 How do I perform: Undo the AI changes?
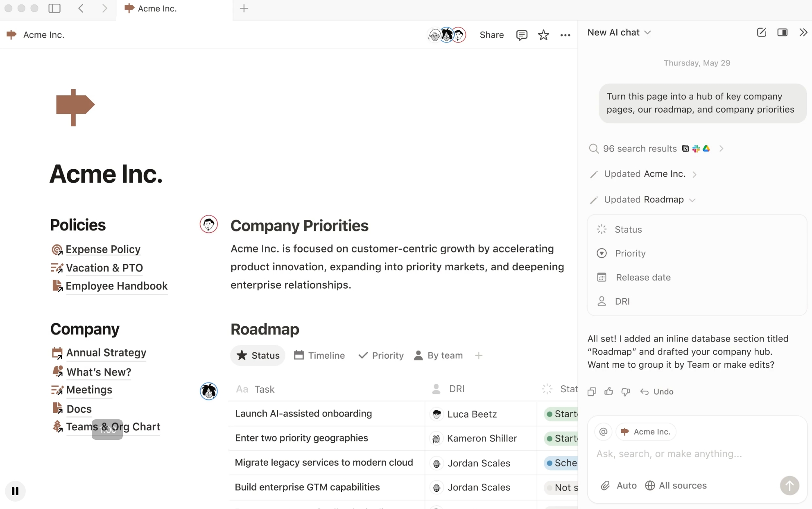(x=657, y=392)
